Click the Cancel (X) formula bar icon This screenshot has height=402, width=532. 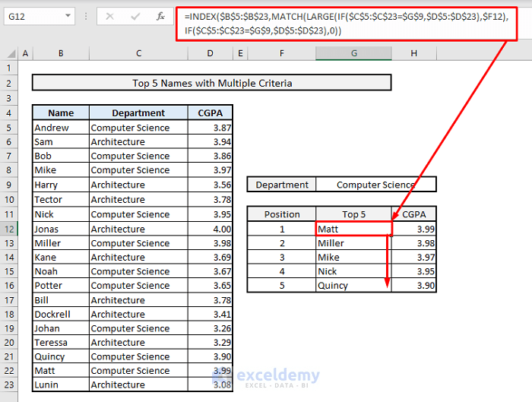point(109,16)
